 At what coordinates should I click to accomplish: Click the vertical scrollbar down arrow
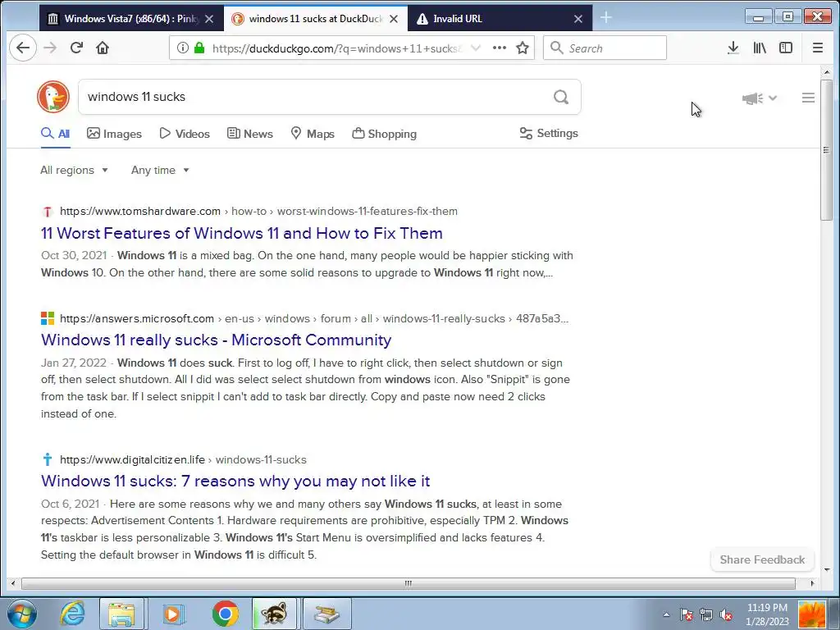826,570
